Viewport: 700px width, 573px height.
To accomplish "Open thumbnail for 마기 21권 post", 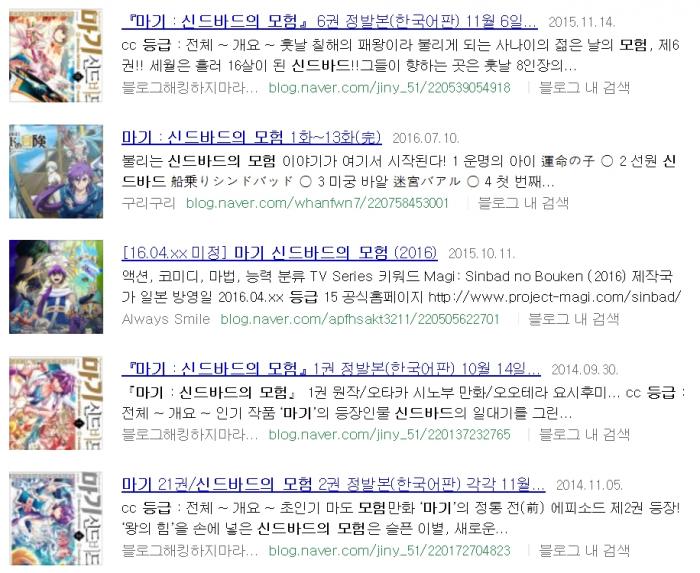I will (x=56, y=519).
